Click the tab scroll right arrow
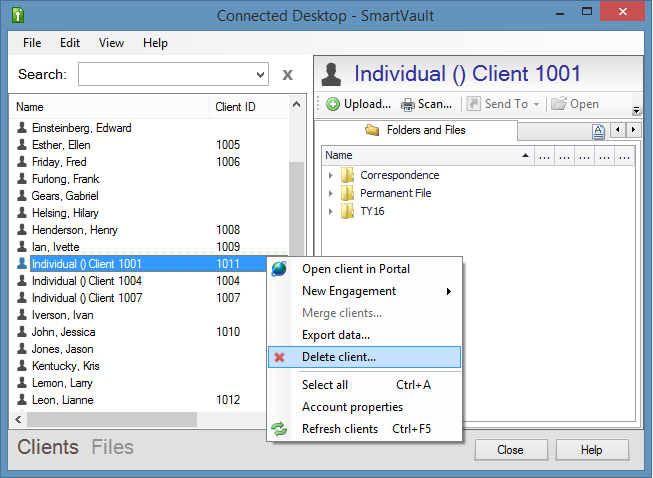 coord(633,130)
